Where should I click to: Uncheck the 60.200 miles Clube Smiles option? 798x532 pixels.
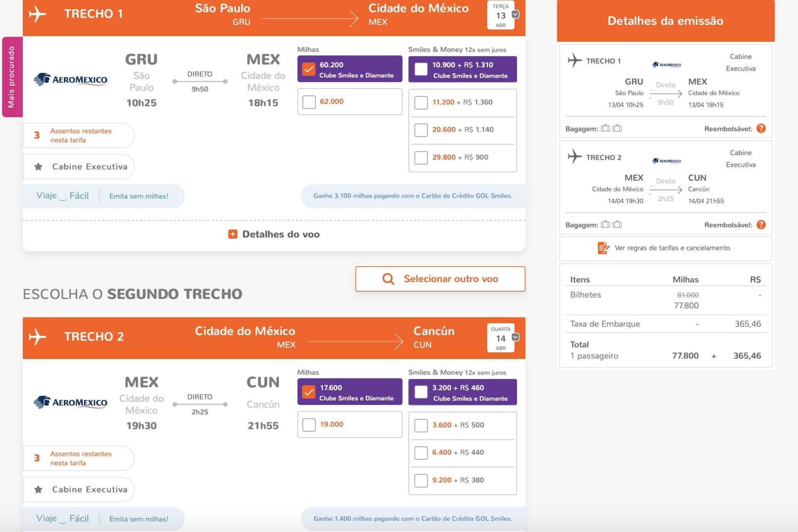tap(308, 69)
